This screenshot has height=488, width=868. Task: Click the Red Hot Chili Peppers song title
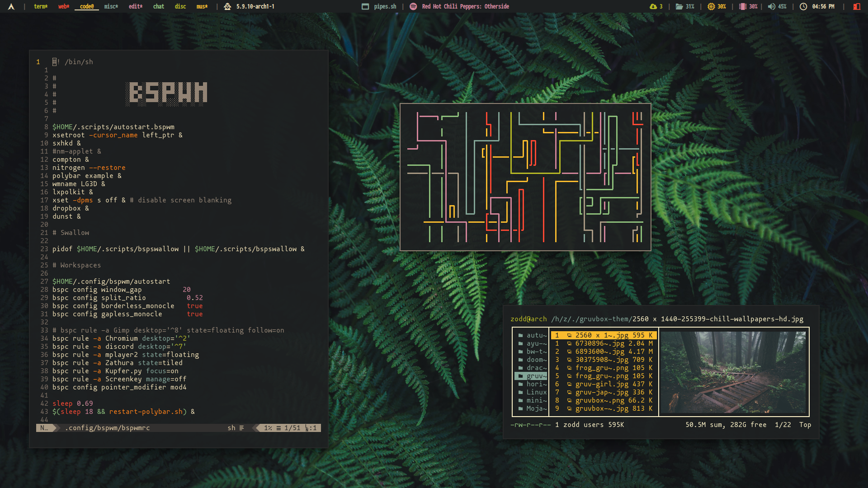(x=465, y=6)
